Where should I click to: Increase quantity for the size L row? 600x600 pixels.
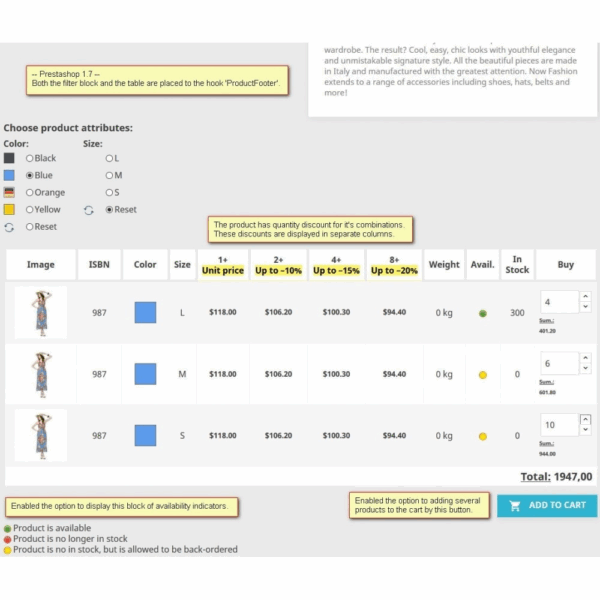point(585,296)
